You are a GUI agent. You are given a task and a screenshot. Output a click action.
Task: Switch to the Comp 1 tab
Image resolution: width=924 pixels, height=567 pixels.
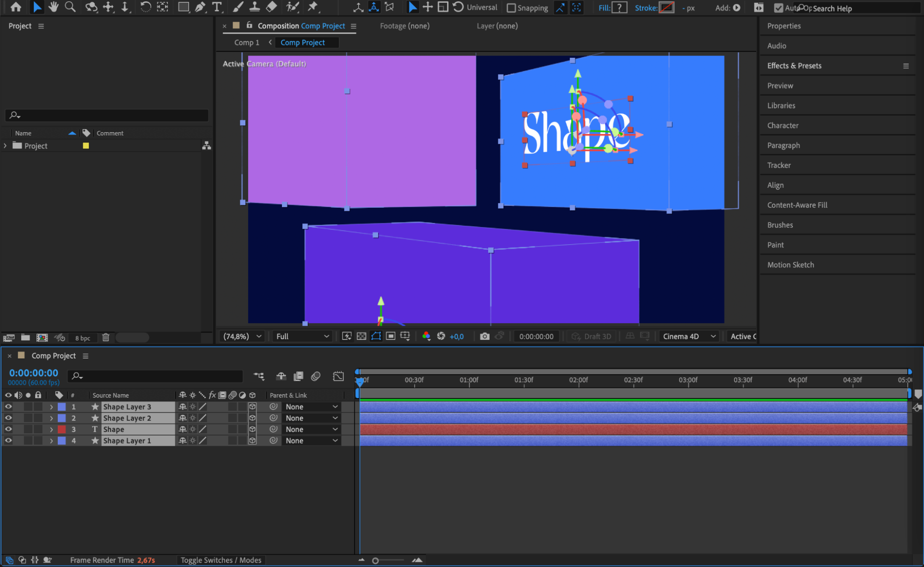[x=246, y=43]
